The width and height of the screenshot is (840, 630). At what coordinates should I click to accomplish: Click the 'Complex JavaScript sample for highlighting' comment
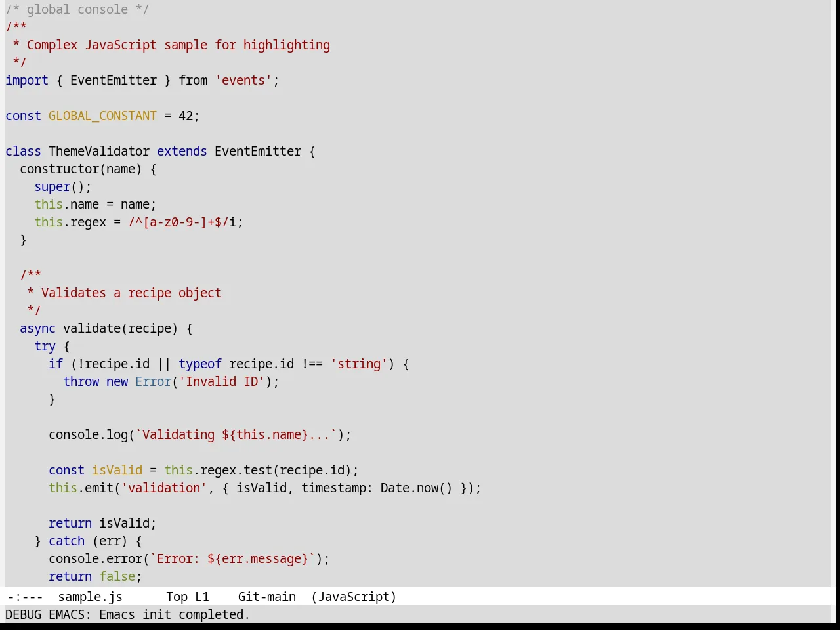[x=178, y=45]
